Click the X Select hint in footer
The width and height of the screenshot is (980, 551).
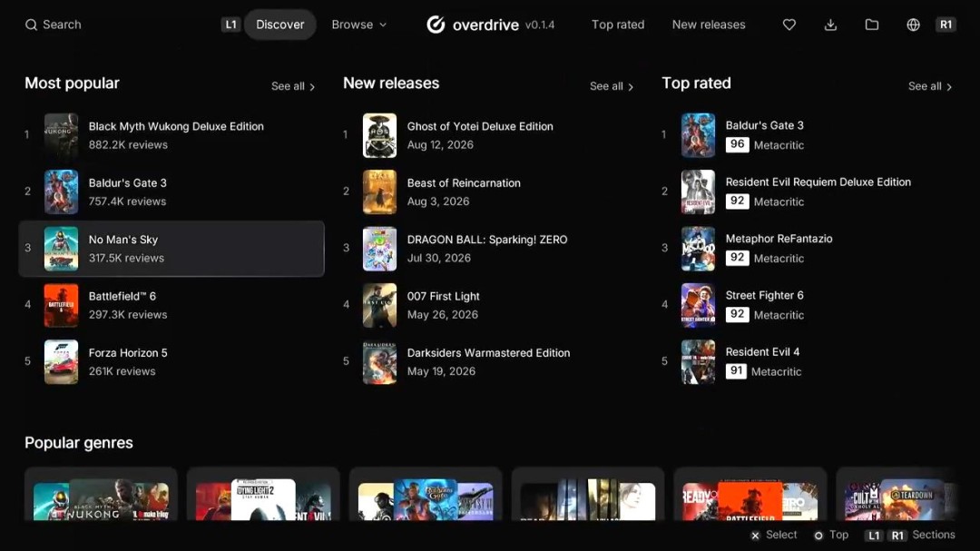(x=774, y=536)
